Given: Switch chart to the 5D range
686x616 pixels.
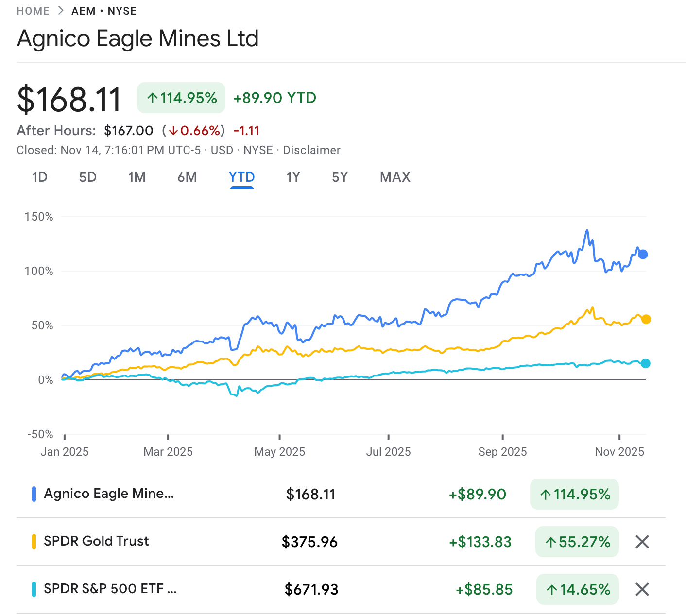Looking at the screenshot, I should [88, 177].
